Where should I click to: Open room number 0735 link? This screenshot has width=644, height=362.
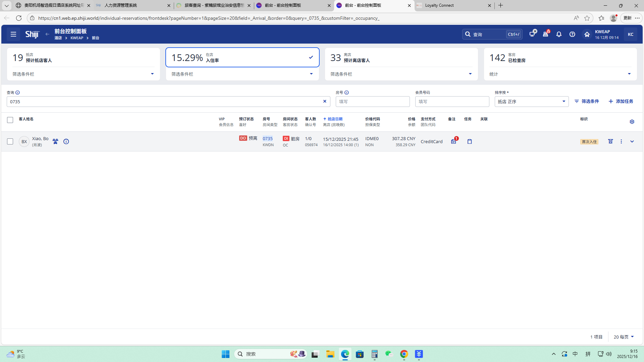[x=267, y=138]
